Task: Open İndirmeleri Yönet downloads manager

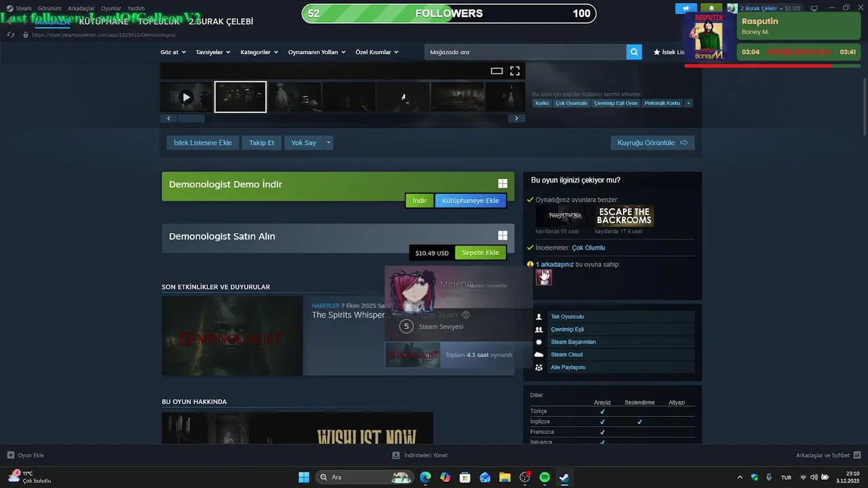Action: coord(420,455)
